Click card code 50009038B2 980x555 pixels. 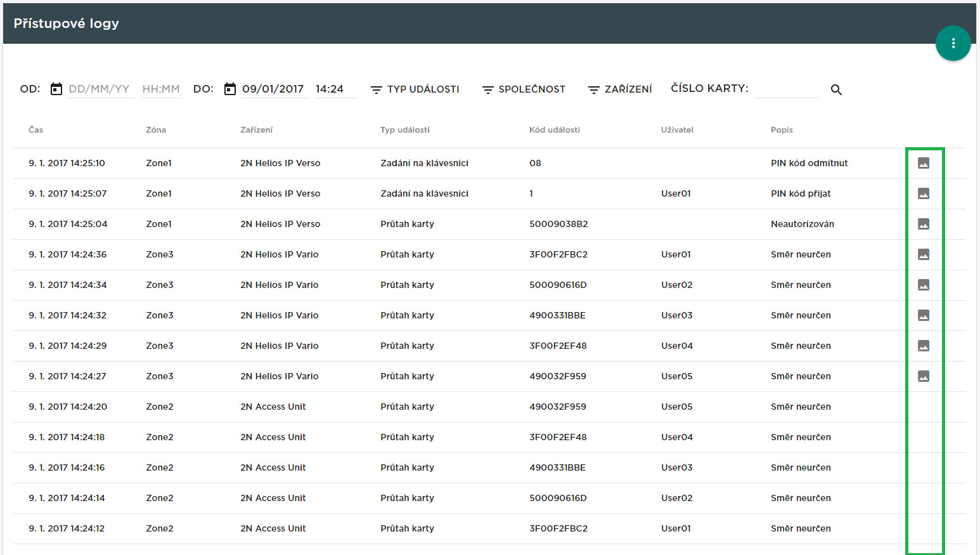click(x=558, y=224)
